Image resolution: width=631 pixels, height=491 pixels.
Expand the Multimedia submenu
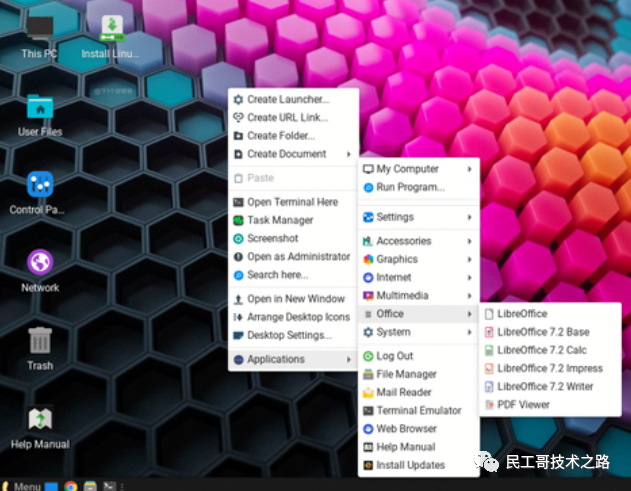coord(419,295)
